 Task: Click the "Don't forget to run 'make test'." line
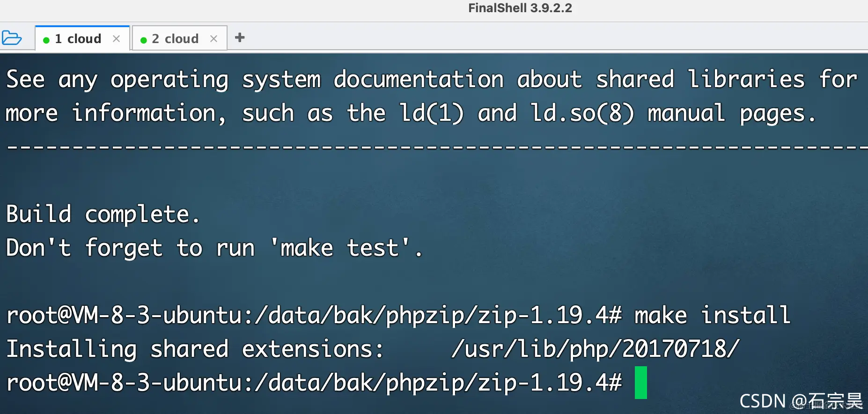coord(214,248)
